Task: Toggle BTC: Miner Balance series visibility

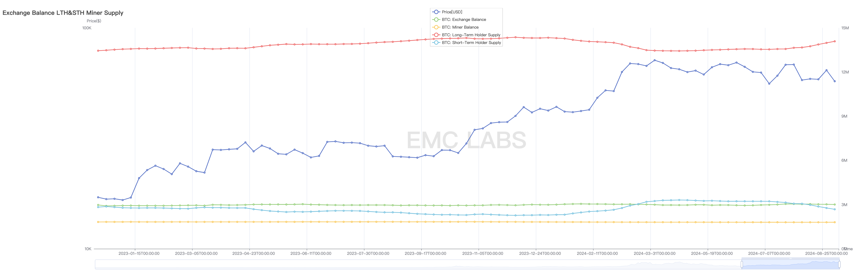Action: [x=460, y=27]
